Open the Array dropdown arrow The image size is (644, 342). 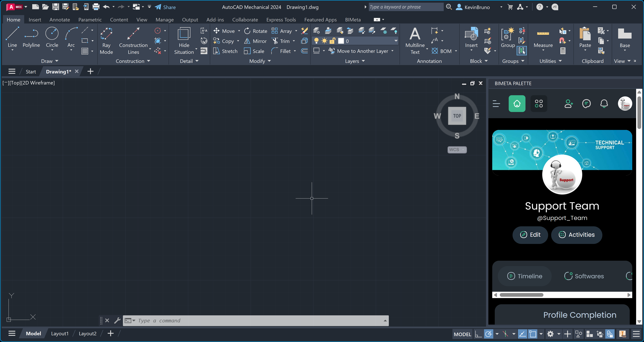(x=296, y=31)
